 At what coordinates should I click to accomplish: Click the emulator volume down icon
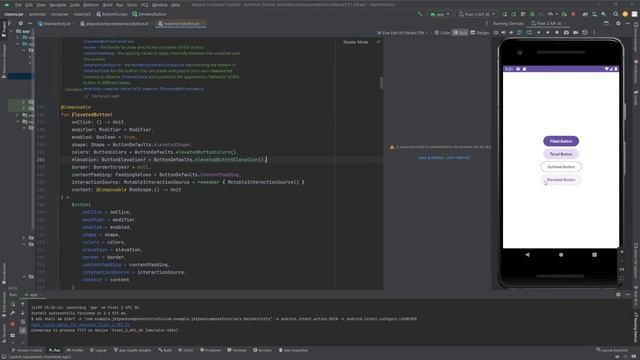511,33
